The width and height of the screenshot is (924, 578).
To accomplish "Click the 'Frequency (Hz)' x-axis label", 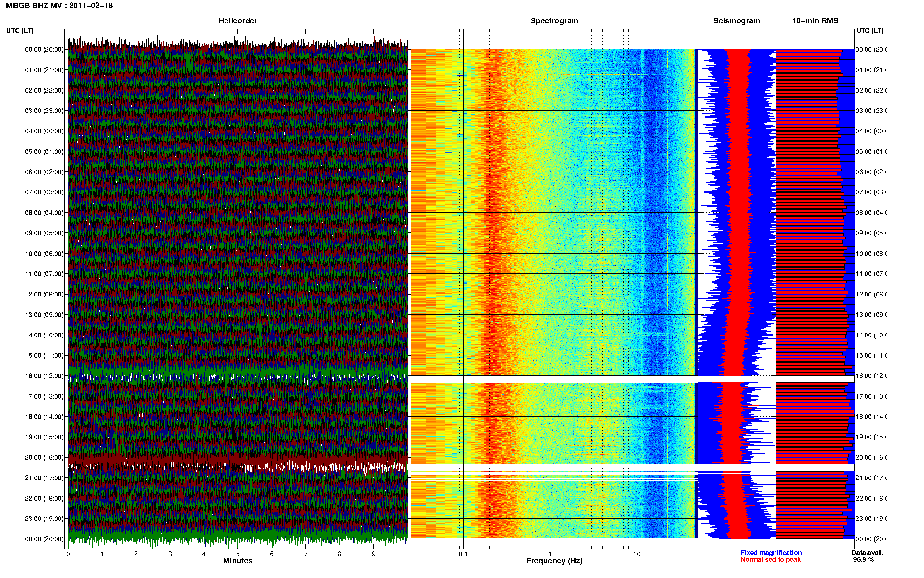I will click(554, 561).
